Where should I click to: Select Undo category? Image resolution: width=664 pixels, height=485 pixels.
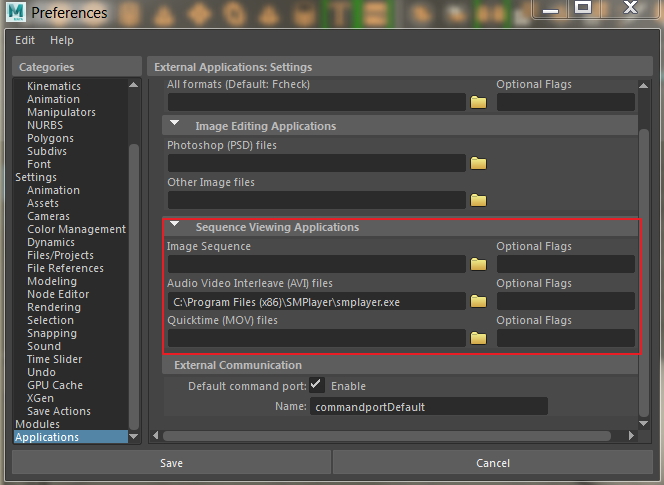click(42, 372)
